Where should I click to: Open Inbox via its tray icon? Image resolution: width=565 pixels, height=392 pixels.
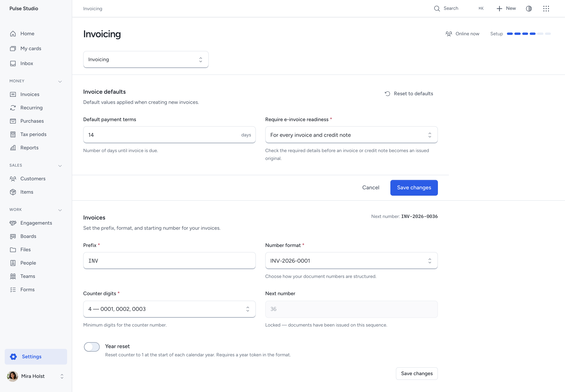[x=13, y=63]
